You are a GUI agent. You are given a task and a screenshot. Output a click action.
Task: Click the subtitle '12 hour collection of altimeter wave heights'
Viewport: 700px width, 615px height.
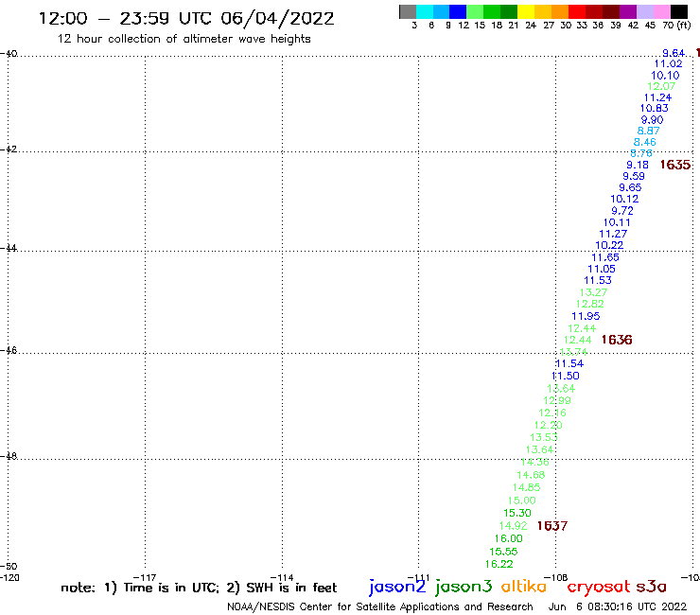point(184,39)
